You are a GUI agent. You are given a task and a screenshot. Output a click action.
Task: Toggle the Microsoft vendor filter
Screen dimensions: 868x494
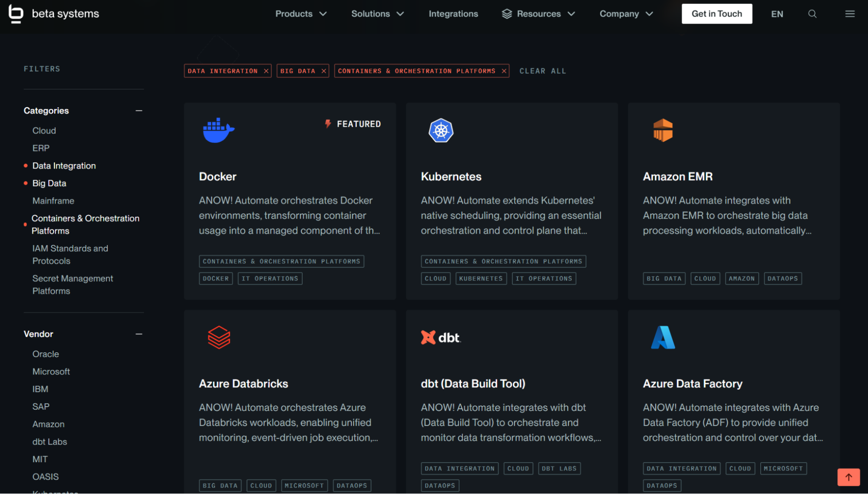tap(51, 371)
